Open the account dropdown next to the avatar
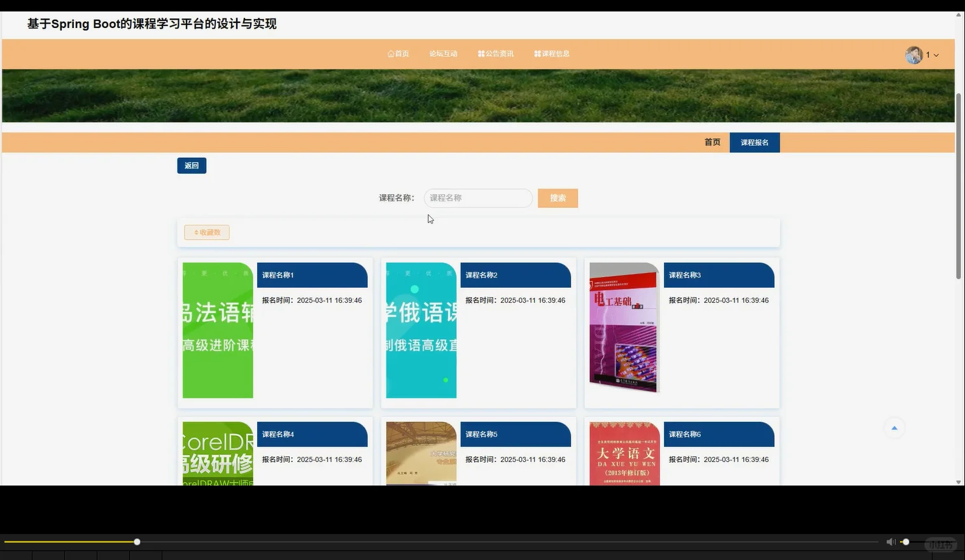Image resolution: width=965 pixels, height=560 pixels. [x=934, y=55]
